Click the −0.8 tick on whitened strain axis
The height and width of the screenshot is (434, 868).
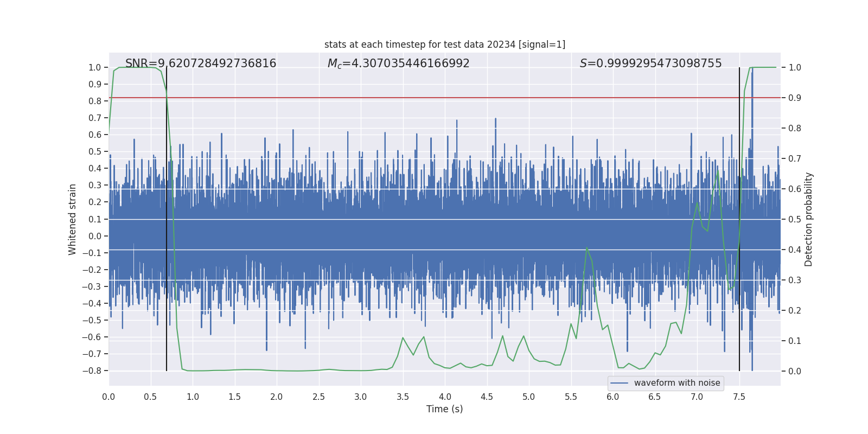click(94, 371)
